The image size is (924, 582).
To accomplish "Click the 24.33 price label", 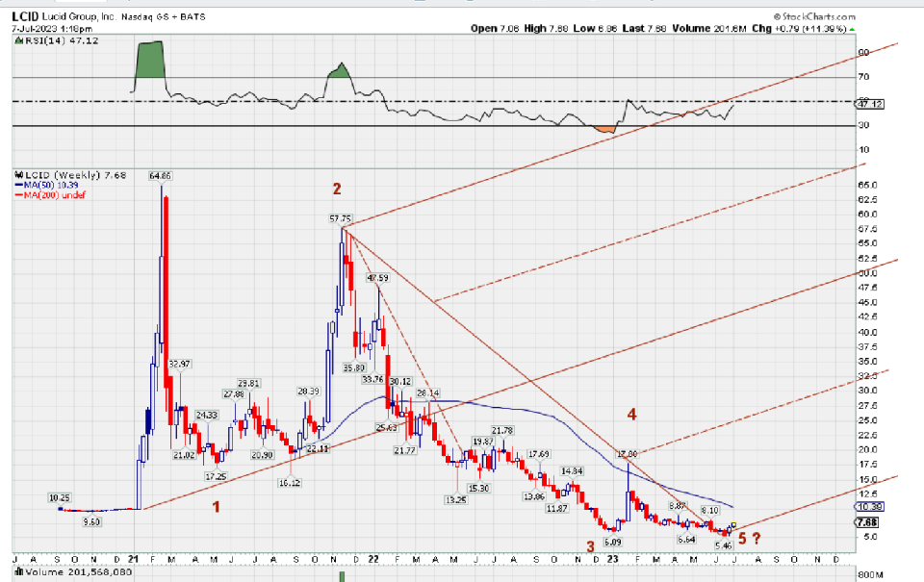I will coord(207,415).
